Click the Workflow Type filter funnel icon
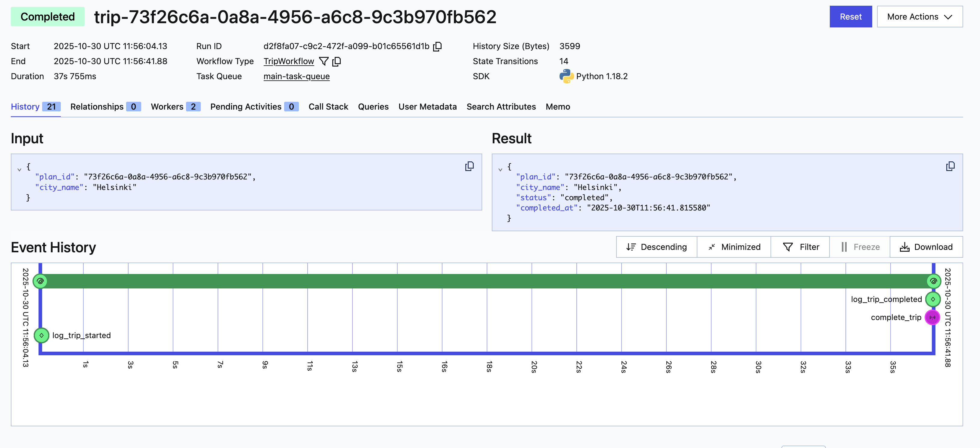This screenshot has width=980, height=448. coord(323,61)
